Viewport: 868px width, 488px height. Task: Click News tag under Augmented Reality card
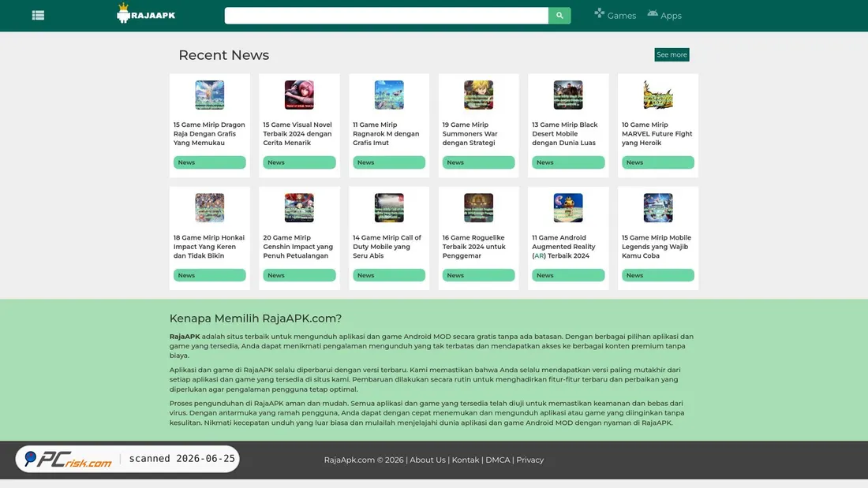click(x=568, y=275)
